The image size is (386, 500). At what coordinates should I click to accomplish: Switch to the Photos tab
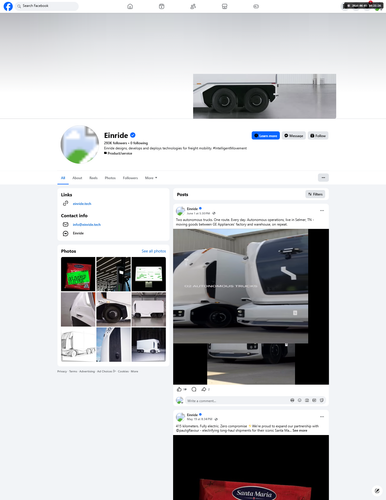tap(110, 178)
